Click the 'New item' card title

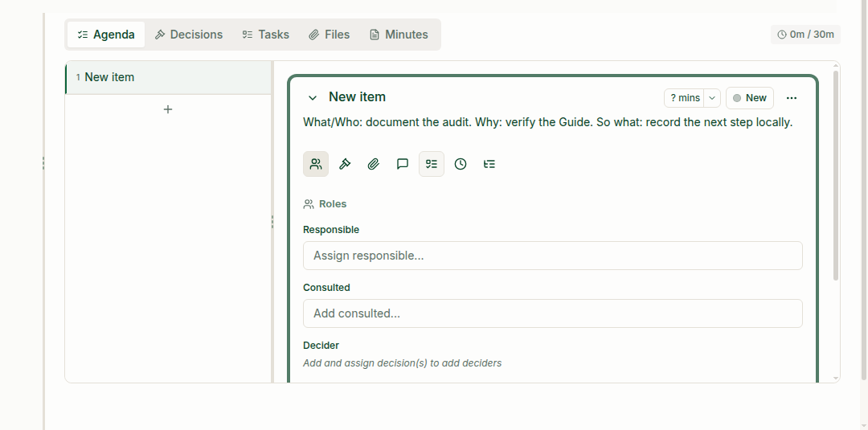[357, 96]
